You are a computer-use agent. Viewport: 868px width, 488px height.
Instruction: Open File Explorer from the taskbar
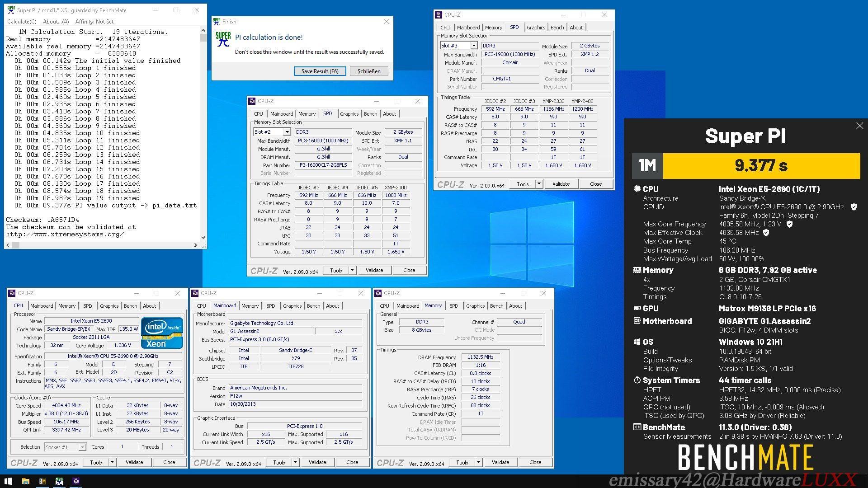pos(26,481)
